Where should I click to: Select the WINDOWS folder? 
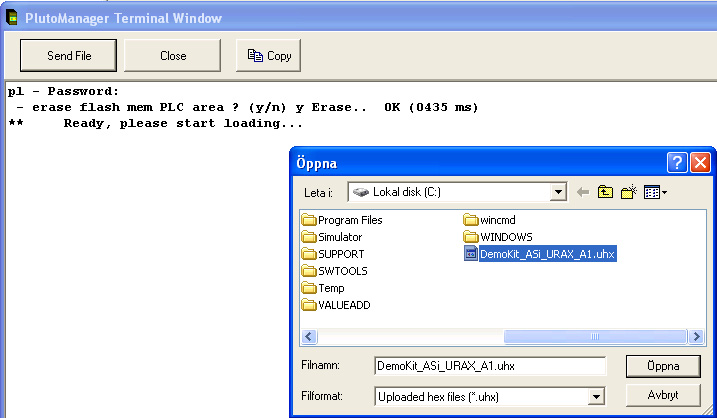[498, 237]
